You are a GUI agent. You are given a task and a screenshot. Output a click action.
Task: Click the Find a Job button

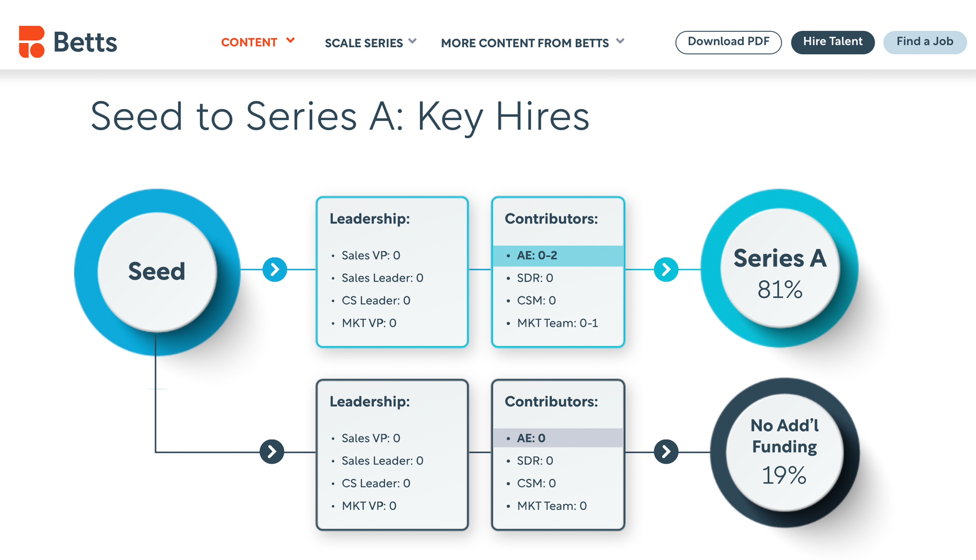coord(925,42)
